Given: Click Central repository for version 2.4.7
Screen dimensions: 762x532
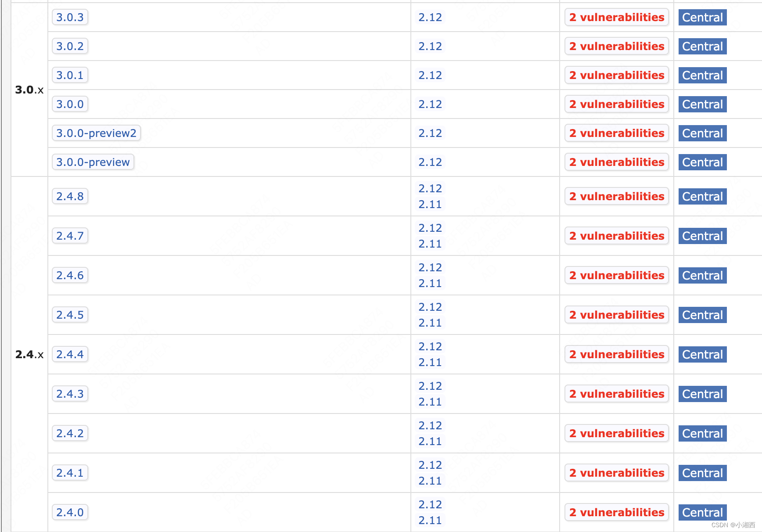Looking at the screenshot, I should point(702,236).
